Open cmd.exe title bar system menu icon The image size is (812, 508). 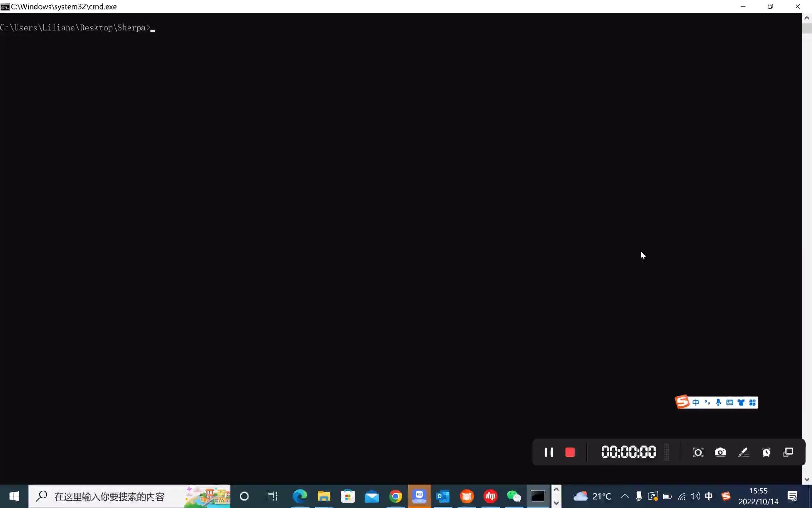(x=5, y=7)
